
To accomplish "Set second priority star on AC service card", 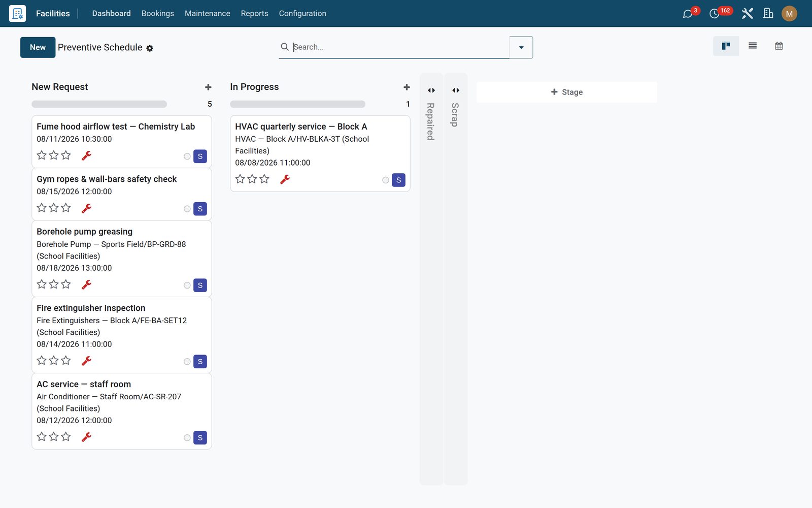I will click(x=54, y=436).
